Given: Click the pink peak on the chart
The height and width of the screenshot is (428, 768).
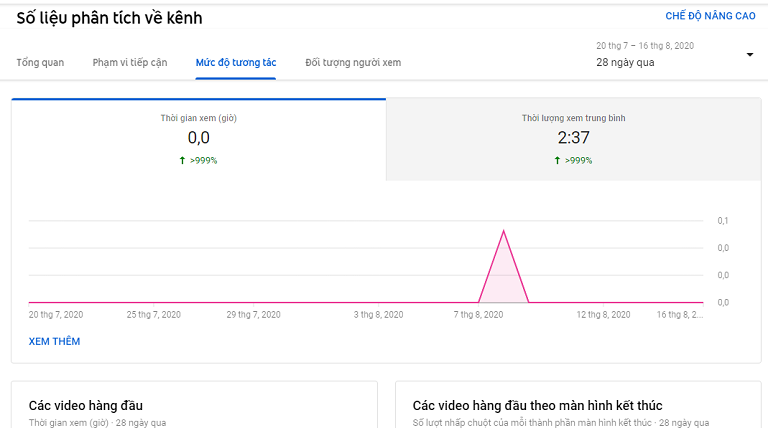Looking at the screenshot, I should [504, 232].
